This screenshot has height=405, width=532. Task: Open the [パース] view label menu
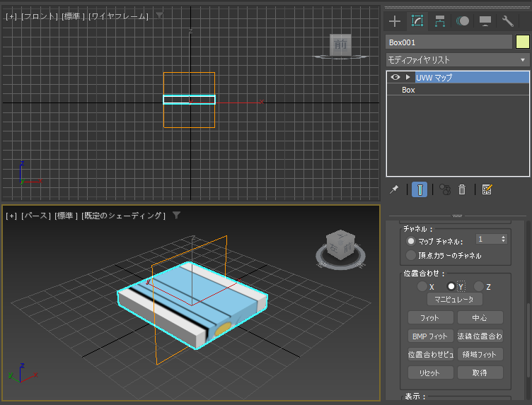(35, 216)
